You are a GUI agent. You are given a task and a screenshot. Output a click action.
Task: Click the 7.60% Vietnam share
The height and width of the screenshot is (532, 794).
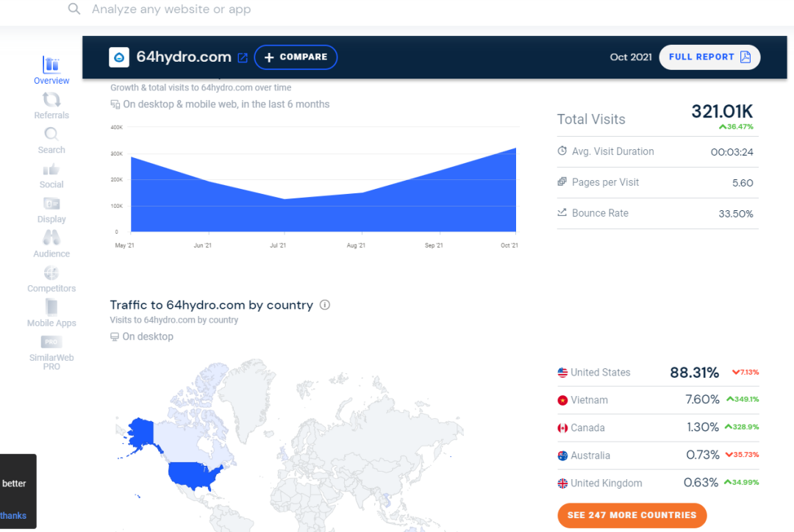(702, 400)
